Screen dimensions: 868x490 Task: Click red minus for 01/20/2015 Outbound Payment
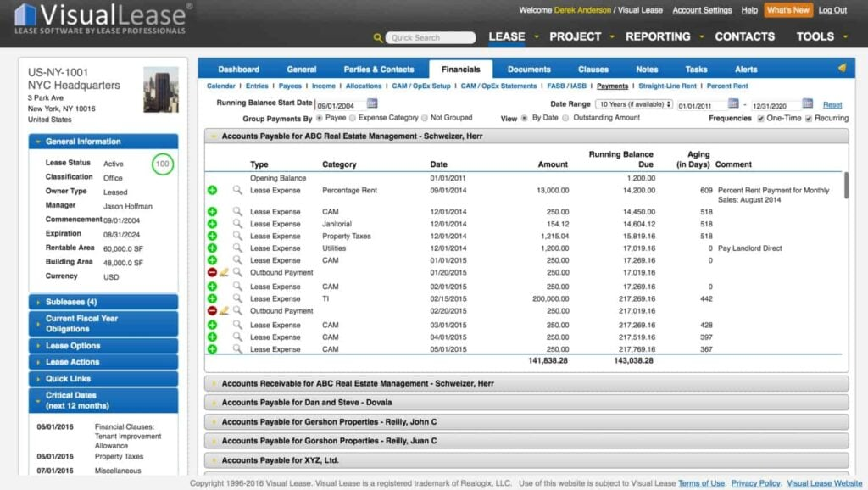tap(212, 272)
